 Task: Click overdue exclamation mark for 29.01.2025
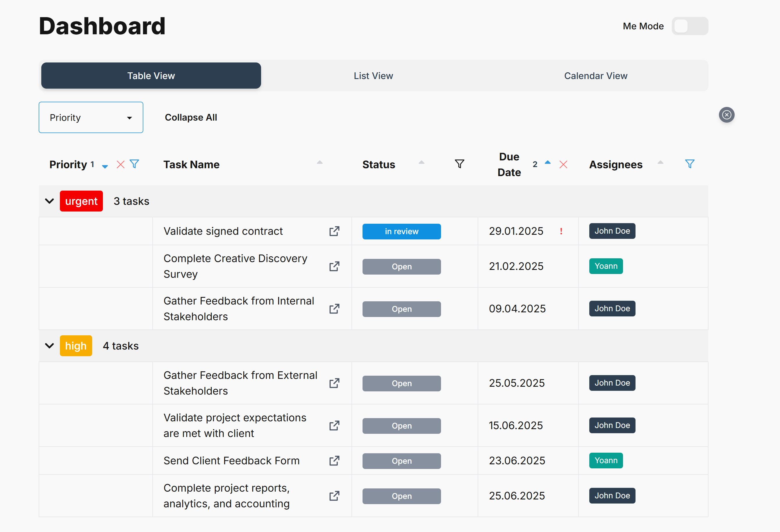point(561,231)
